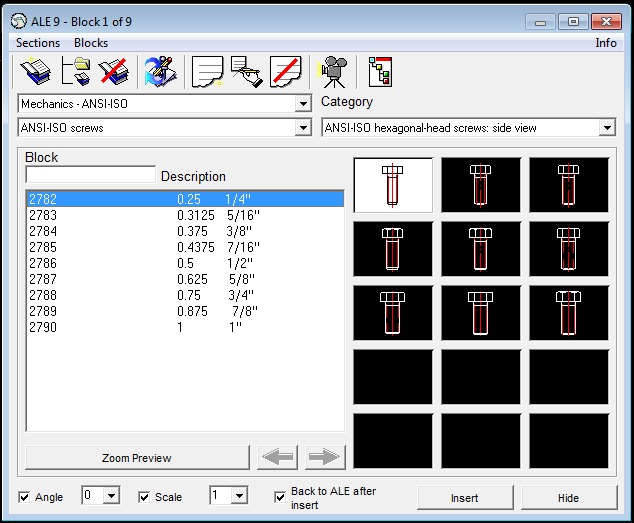
Task: Expand the ANSI-ISO screws dropdown
Action: tap(303, 128)
